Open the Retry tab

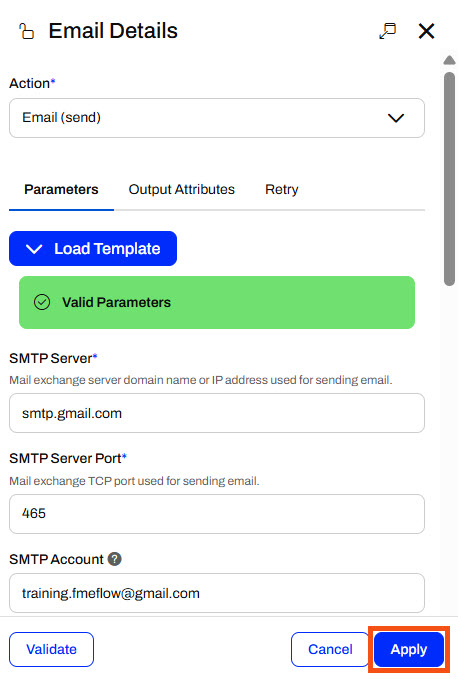[x=281, y=189]
